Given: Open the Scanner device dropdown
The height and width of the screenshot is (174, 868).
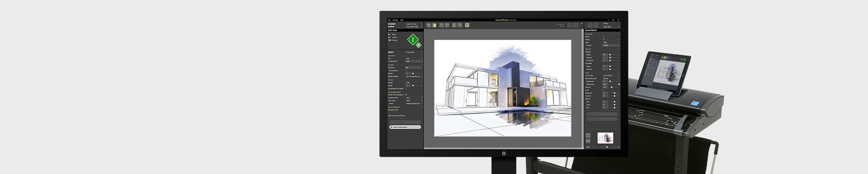Looking at the screenshot, I should click(414, 24).
